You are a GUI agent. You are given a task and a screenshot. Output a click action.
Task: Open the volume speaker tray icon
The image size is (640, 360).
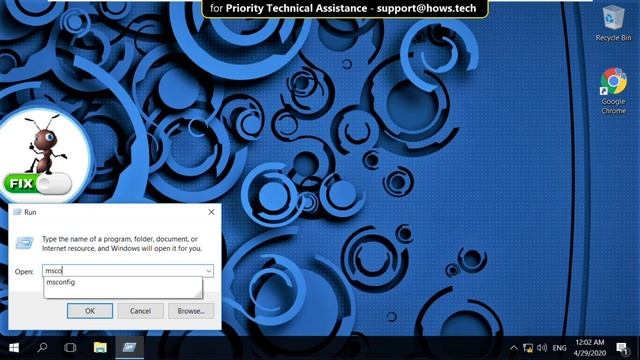click(542, 348)
